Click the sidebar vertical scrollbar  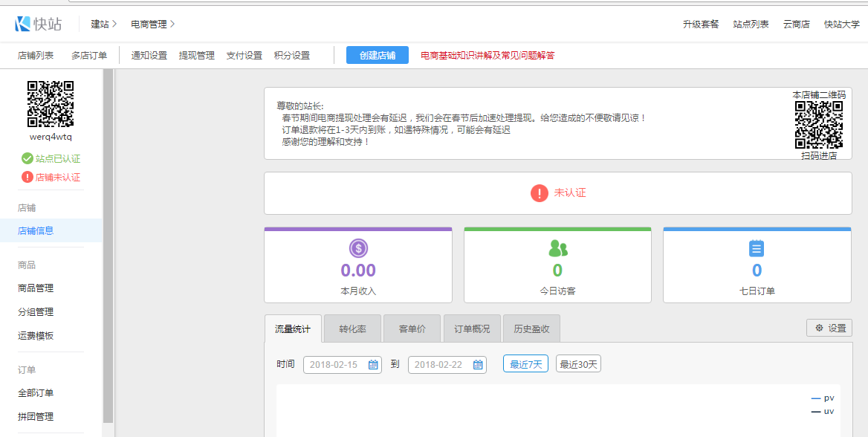pyautogui.click(x=108, y=245)
